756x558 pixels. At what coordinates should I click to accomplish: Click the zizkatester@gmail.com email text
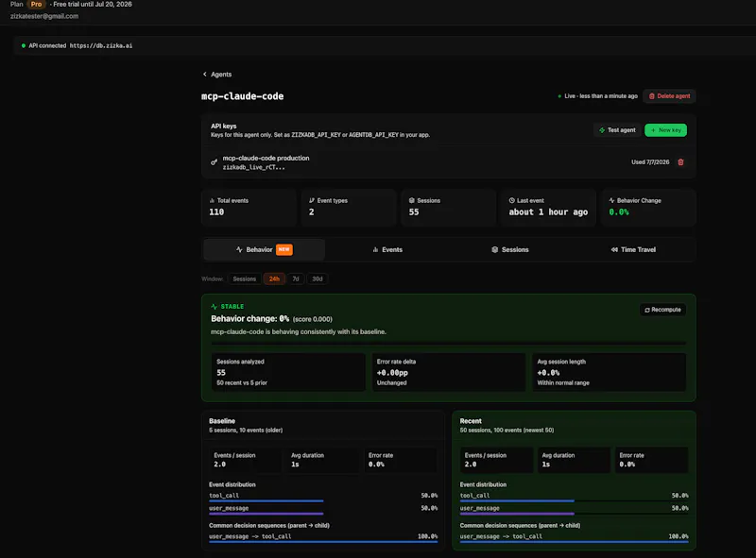pyautogui.click(x=44, y=16)
